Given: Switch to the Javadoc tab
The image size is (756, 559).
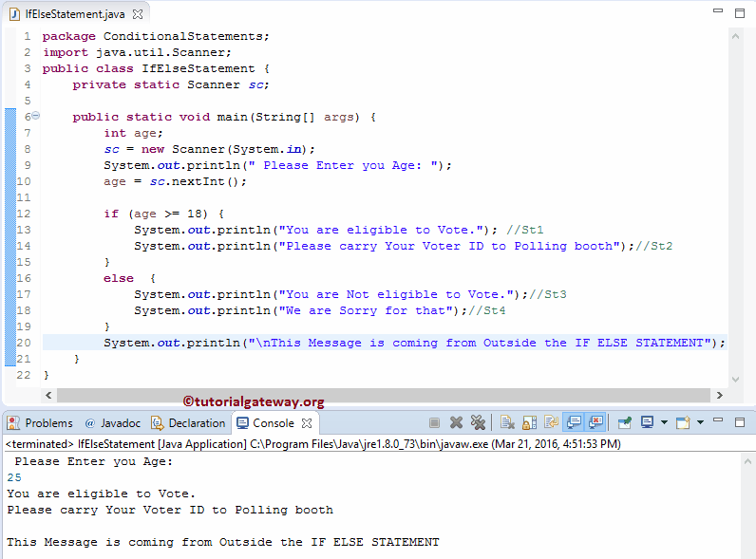Looking at the screenshot, I should (113, 423).
